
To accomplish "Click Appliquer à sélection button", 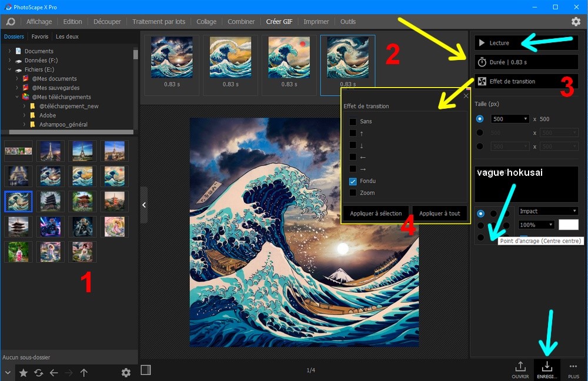I will coord(376,213).
